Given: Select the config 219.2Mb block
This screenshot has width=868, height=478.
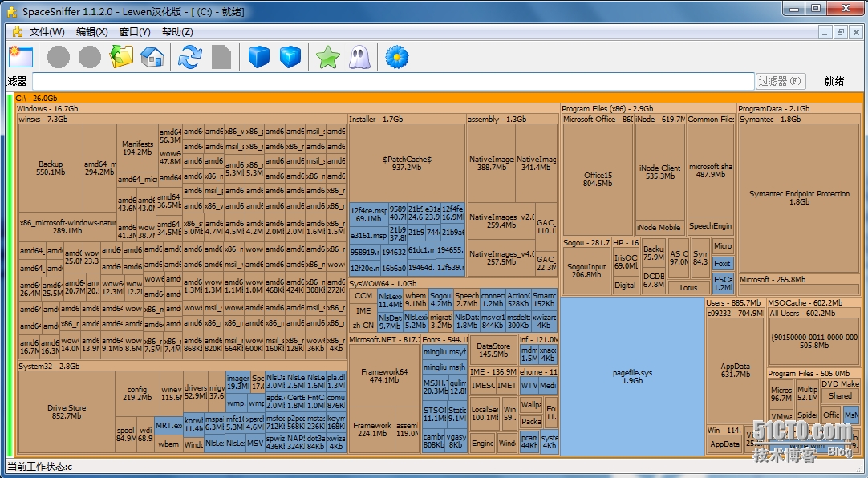Looking at the screenshot, I should [137, 393].
